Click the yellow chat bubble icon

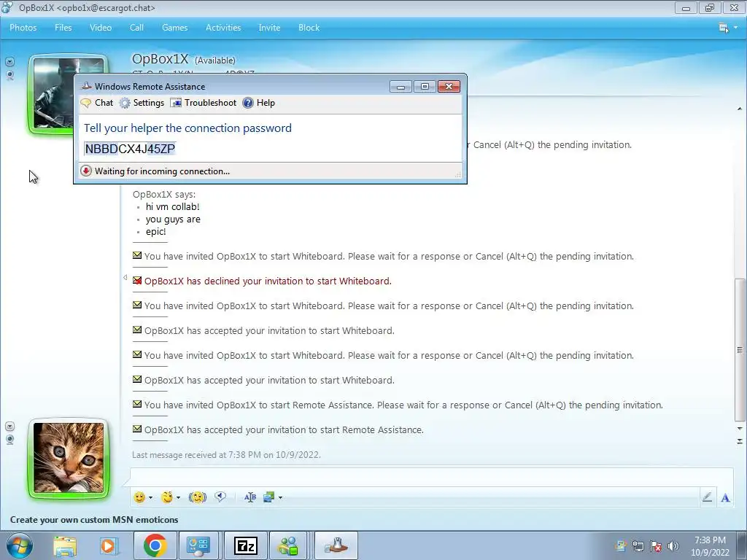[x=86, y=103]
